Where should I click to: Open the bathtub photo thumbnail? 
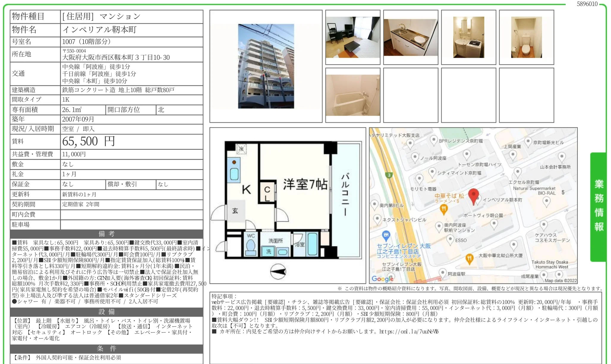pos(353,95)
